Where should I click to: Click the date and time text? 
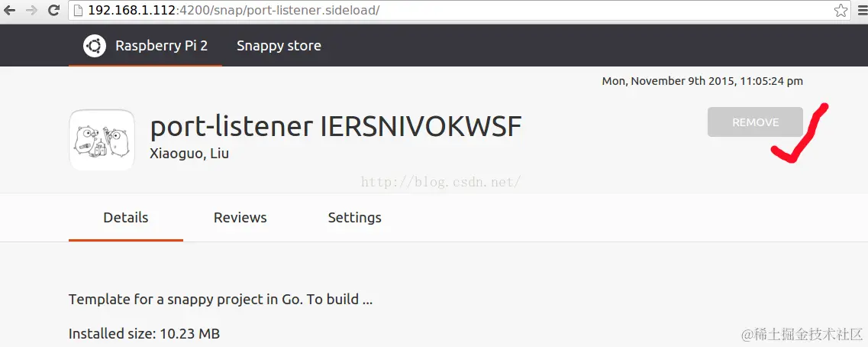click(702, 81)
